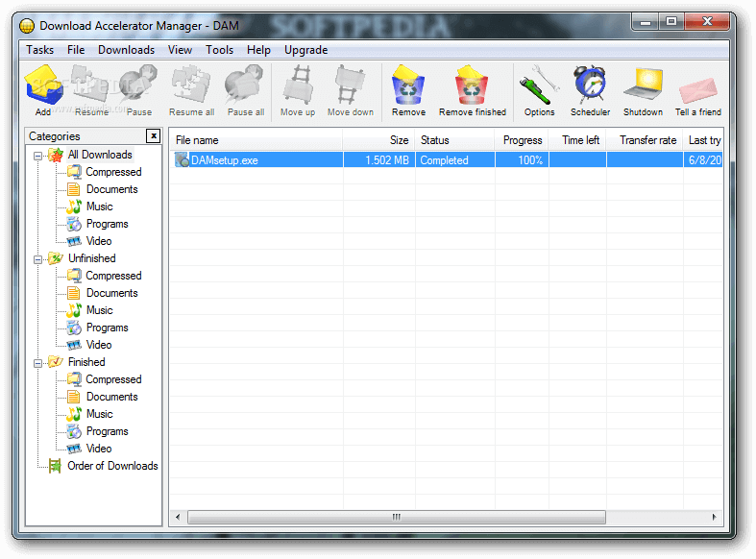756x559 pixels.
Task: Open the Upgrade menu
Action: 305,50
